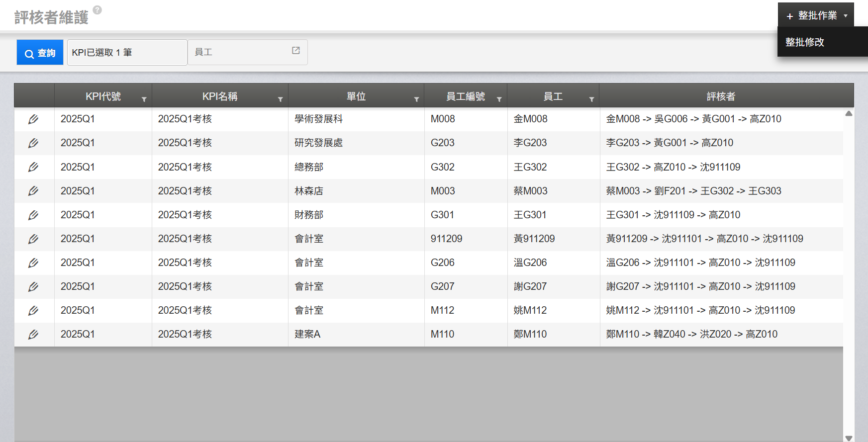
Task: Edit the row for employee 李G203
Action: click(x=33, y=143)
